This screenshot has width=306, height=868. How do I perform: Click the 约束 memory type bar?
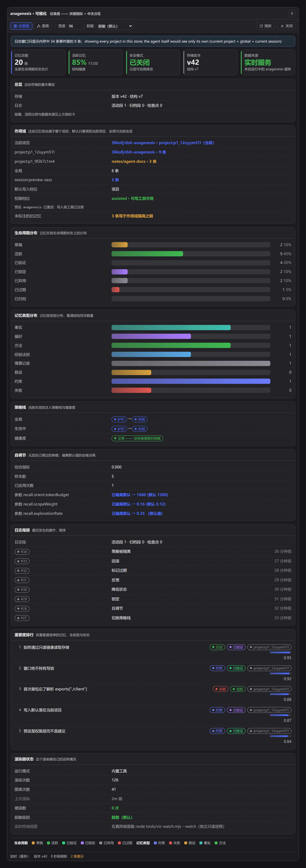coord(191,381)
